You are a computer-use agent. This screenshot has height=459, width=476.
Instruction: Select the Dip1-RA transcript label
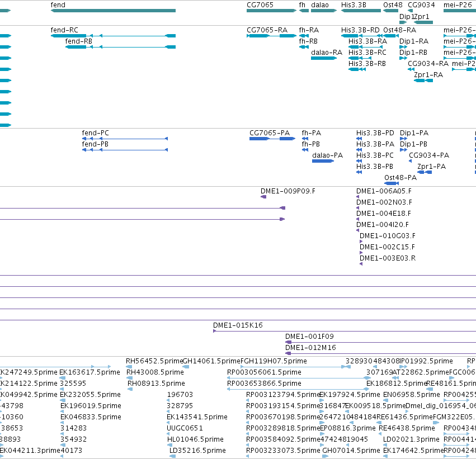coord(414,41)
